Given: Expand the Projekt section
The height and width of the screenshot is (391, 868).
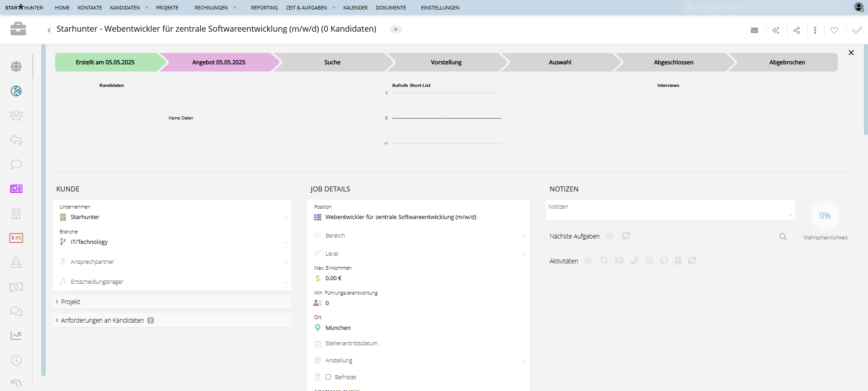Looking at the screenshot, I should (172, 302).
